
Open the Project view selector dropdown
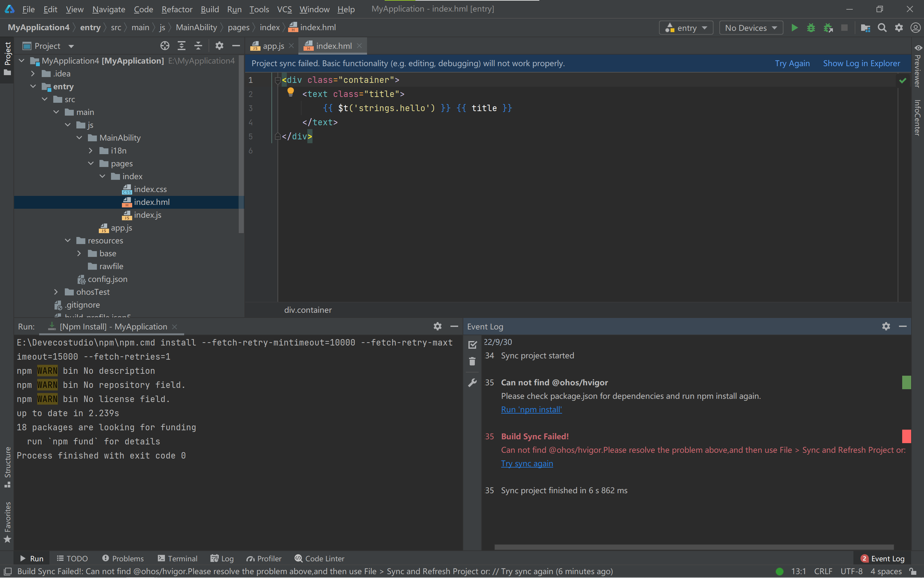pos(48,46)
